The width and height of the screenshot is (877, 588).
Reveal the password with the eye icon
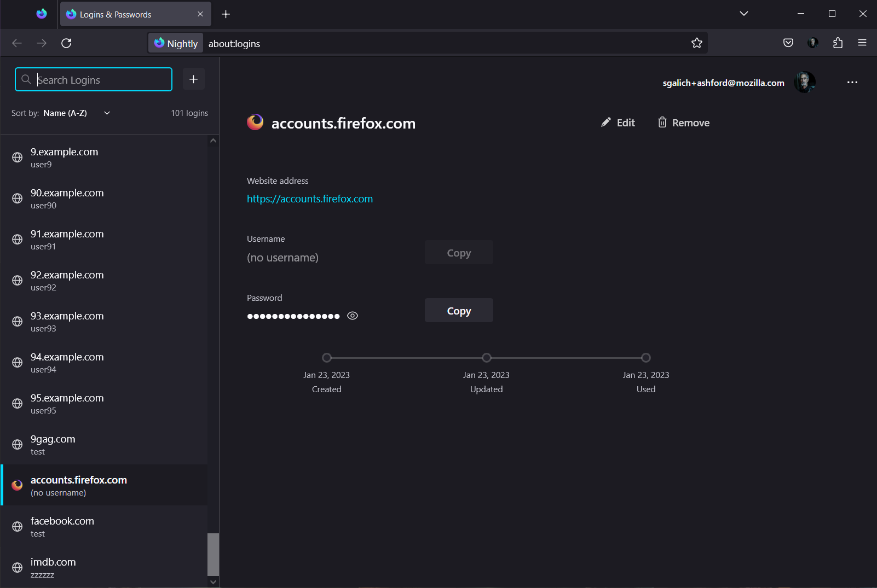pos(353,316)
